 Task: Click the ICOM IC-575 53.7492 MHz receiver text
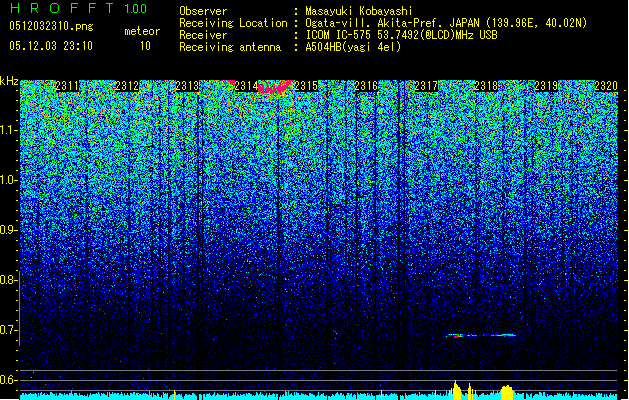pos(401,35)
